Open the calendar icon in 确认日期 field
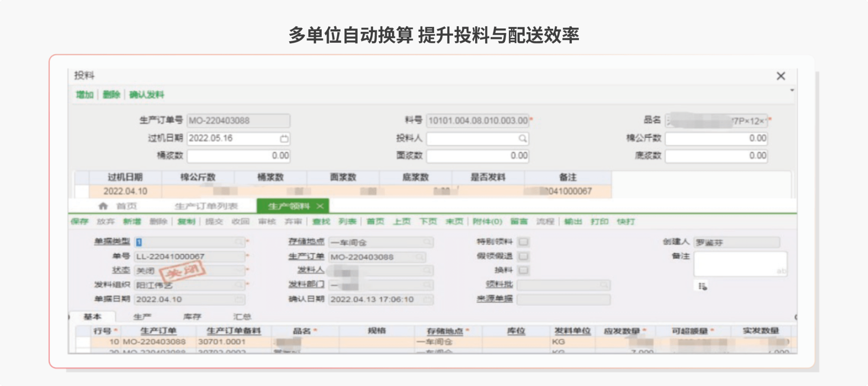The height and width of the screenshot is (386, 868). click(427, 299)
